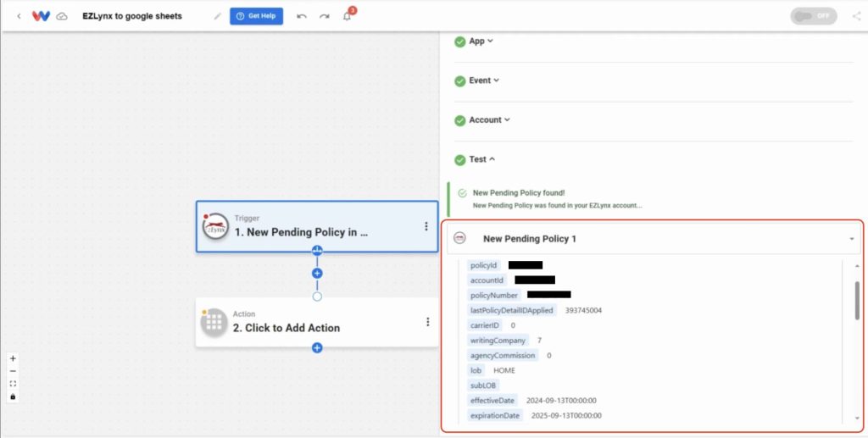Click the EZLynx to google sheets title

coord(132,16)
